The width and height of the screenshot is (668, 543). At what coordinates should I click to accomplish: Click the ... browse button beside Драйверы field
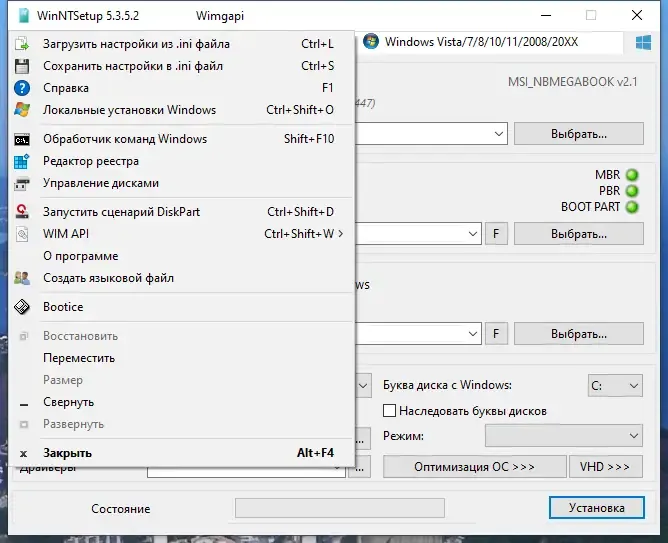tap(360, 468)
